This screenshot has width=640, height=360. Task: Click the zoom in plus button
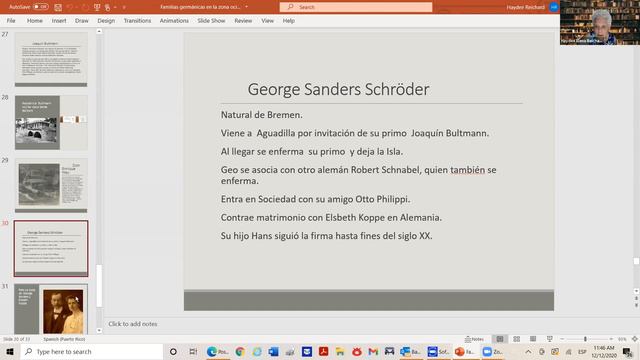[611, 339]
